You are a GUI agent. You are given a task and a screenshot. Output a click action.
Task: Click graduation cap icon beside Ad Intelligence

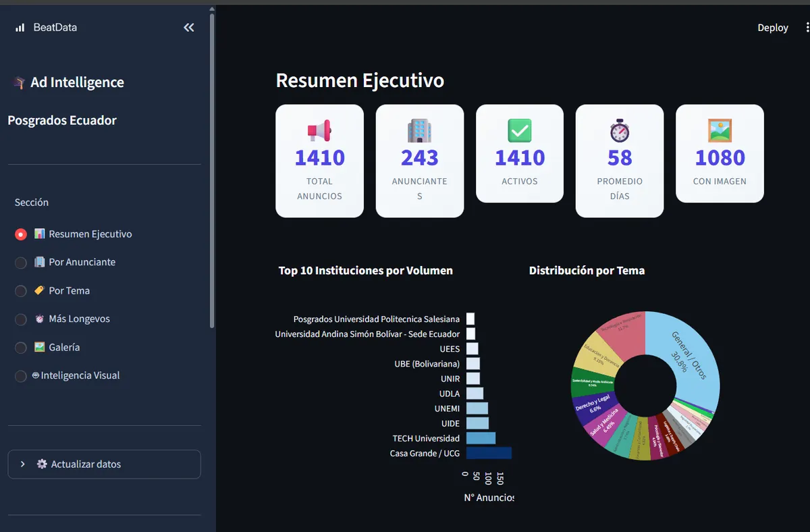[19, 82]
